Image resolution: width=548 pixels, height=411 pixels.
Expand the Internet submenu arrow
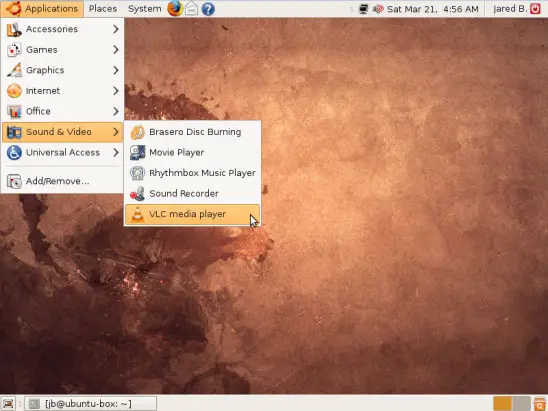tap(116, 91)
